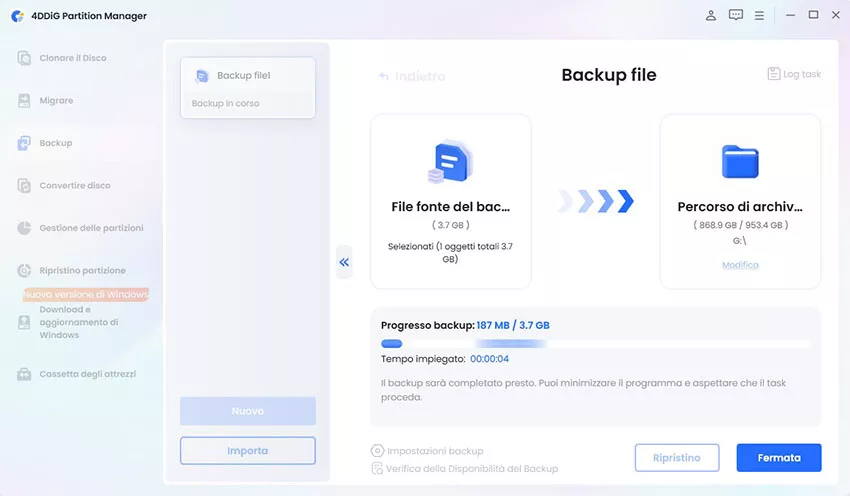
Task: Click the Tempo impiegato label
Action: 423,359
